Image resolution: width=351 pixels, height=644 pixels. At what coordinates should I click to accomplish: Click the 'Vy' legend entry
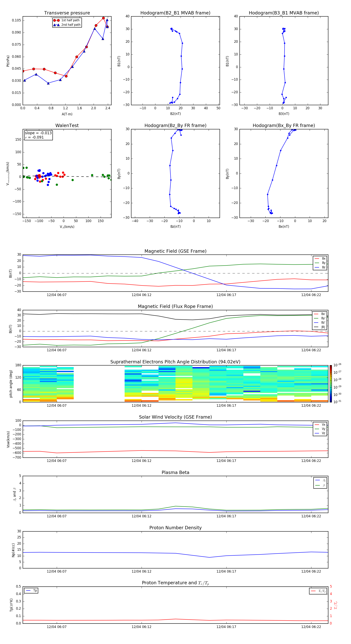[320, 429]
